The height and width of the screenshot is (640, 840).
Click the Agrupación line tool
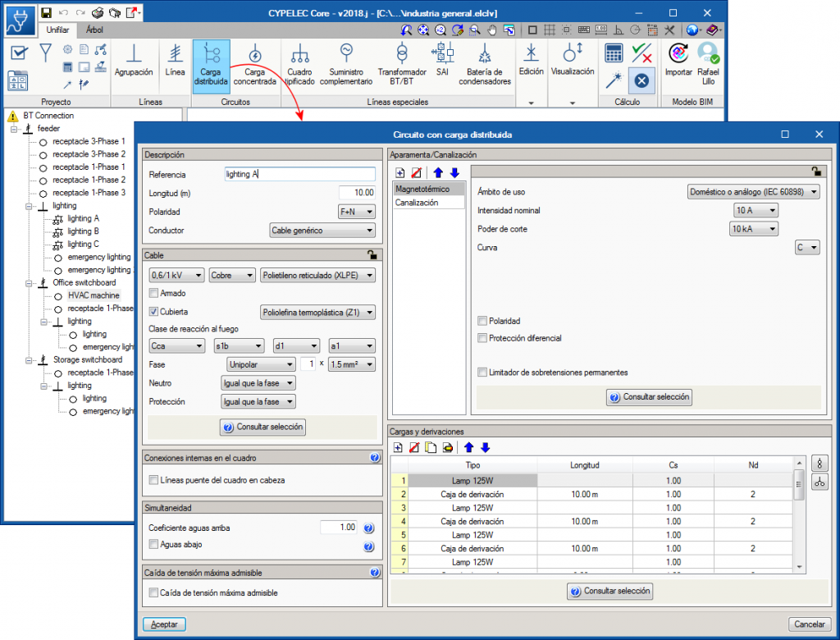134,64
